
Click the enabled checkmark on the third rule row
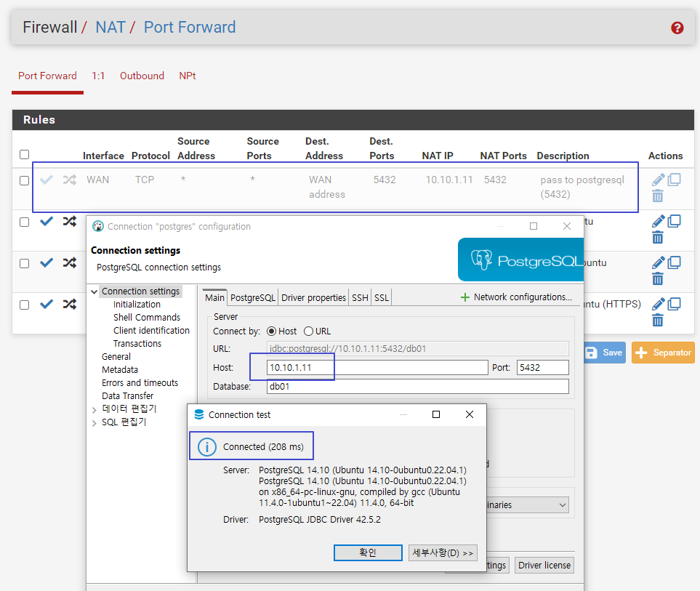click(47, 263)
